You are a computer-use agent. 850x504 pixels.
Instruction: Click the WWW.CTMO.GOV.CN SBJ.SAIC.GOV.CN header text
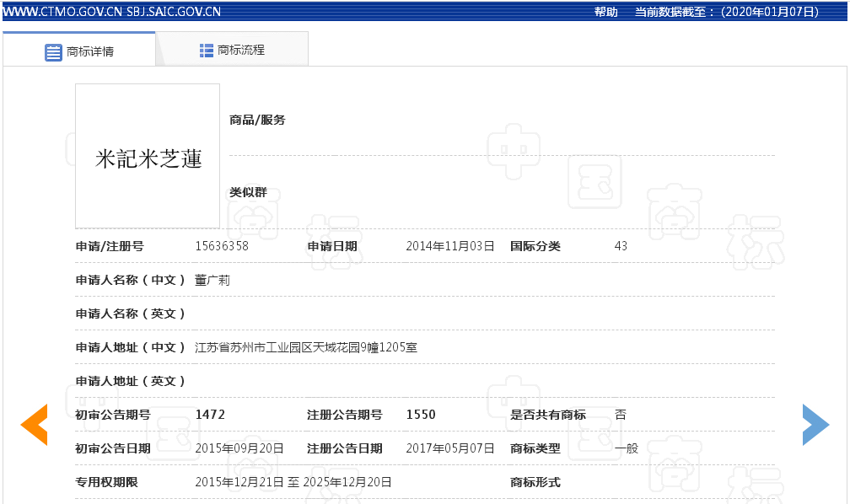tap(111, 12)
